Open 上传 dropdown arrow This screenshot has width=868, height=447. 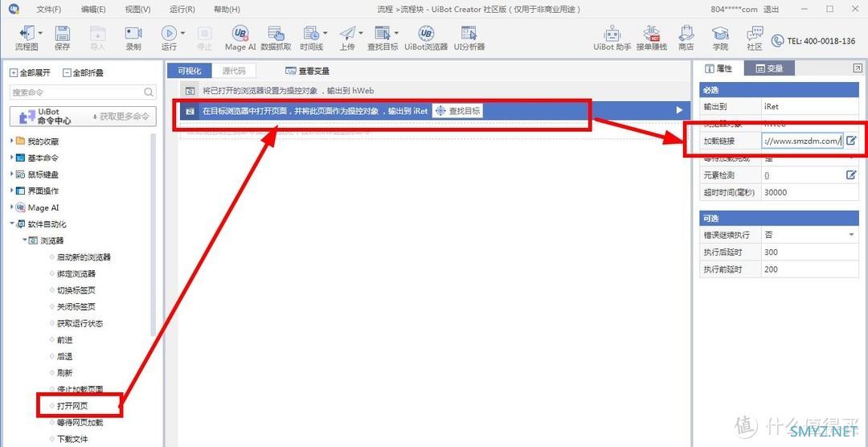361,33
